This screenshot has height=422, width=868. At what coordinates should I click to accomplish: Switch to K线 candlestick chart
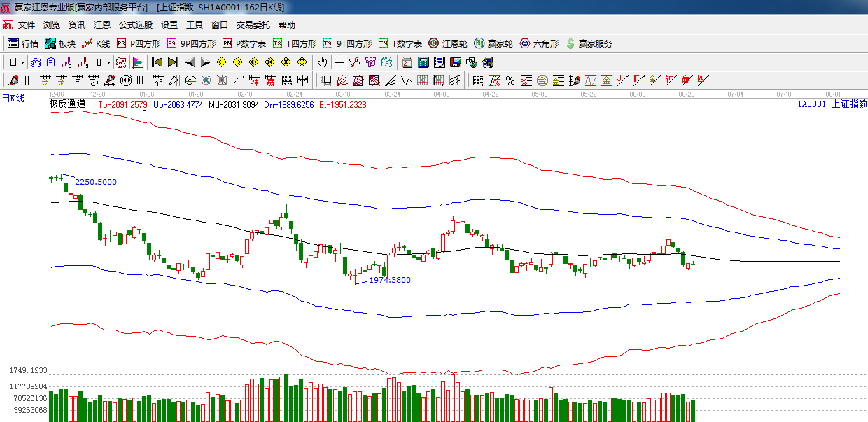click(96, 43)
